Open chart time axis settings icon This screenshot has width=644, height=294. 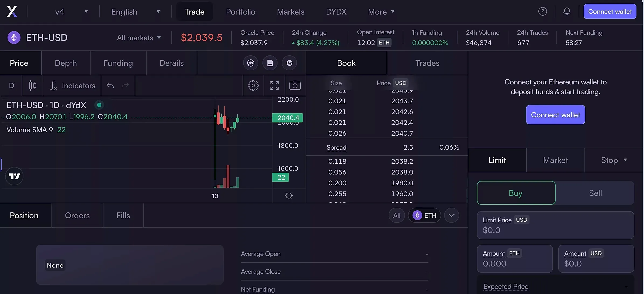pyautogui.click(x=289, y=196)
